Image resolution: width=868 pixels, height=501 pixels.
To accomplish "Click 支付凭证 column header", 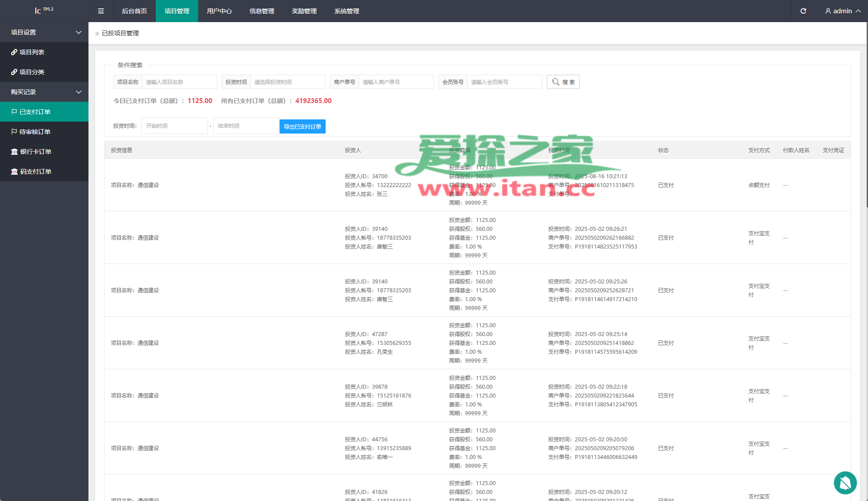I will click(x=833, y=150).
